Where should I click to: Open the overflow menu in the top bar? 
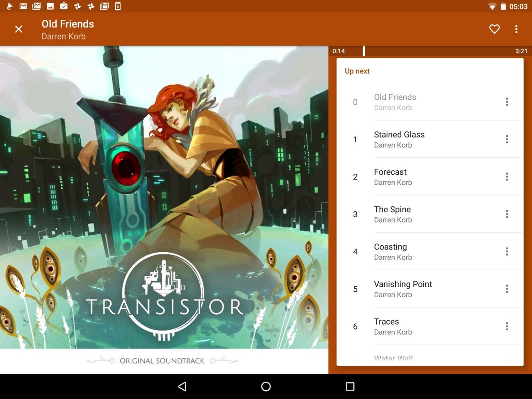click(x=516, y=29)
